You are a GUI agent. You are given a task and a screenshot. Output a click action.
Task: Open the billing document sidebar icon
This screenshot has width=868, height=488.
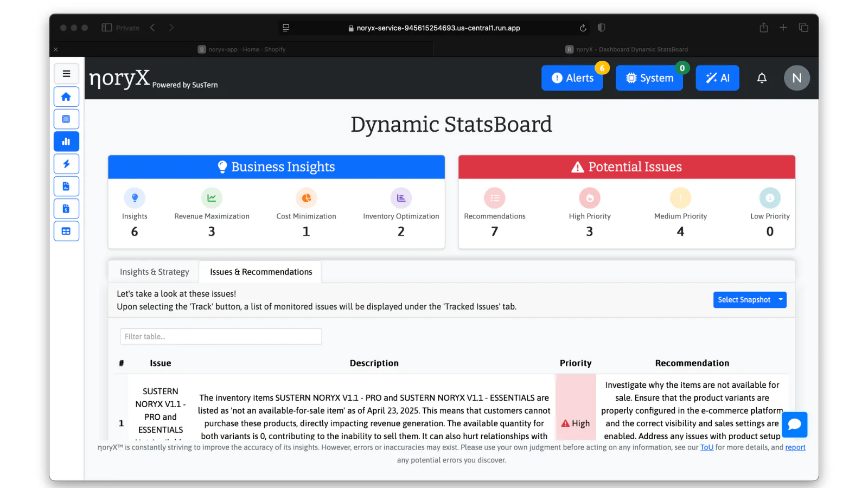[x=66, y=208]
